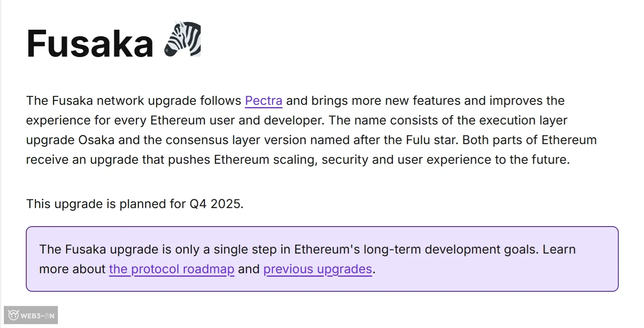
Task: Click the zebra emoji beside Fusaka
Action: [x=183, y=39]
